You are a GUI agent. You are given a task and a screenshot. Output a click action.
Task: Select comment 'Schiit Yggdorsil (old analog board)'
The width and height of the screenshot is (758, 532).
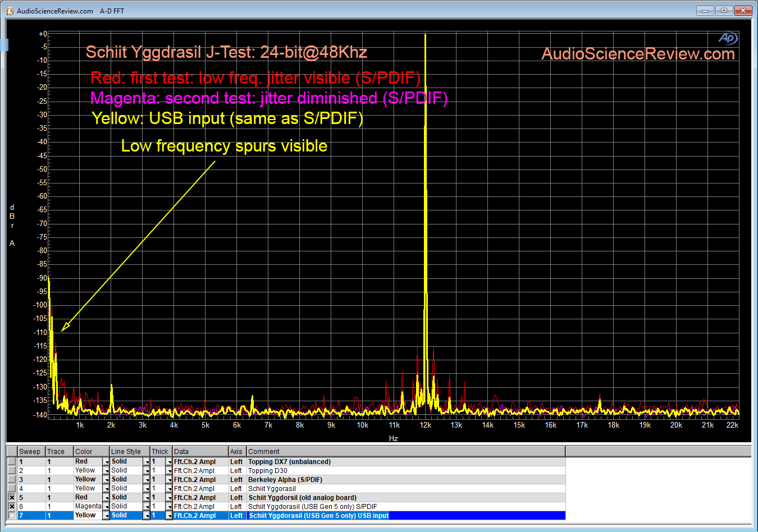pos(302,498)
